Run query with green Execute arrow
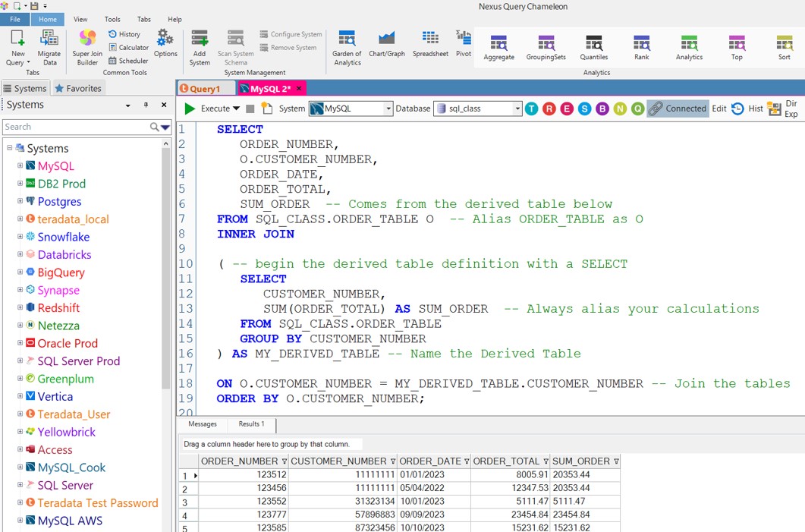This screenshot has width=805, height=532. coord(190,109)
